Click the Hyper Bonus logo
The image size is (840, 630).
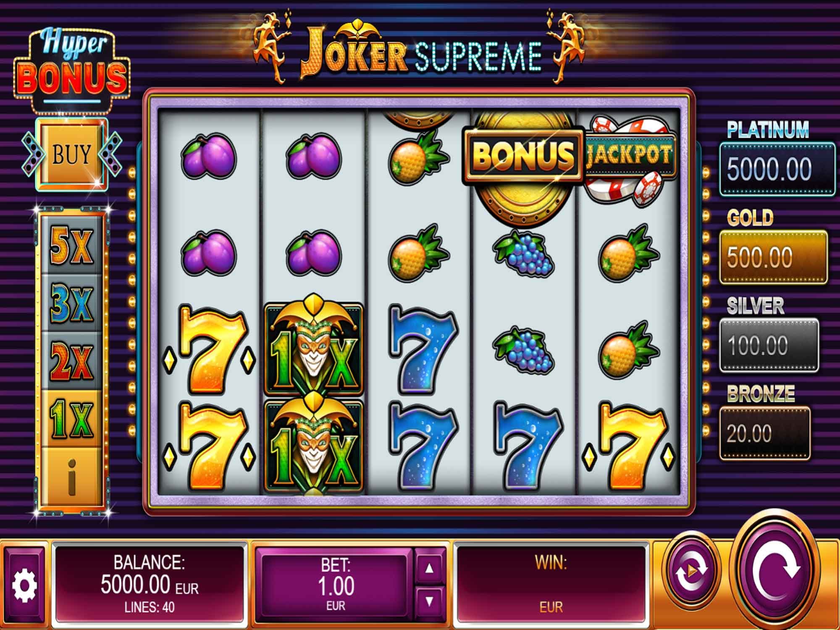pyautogui.click(x=72, y=67)
